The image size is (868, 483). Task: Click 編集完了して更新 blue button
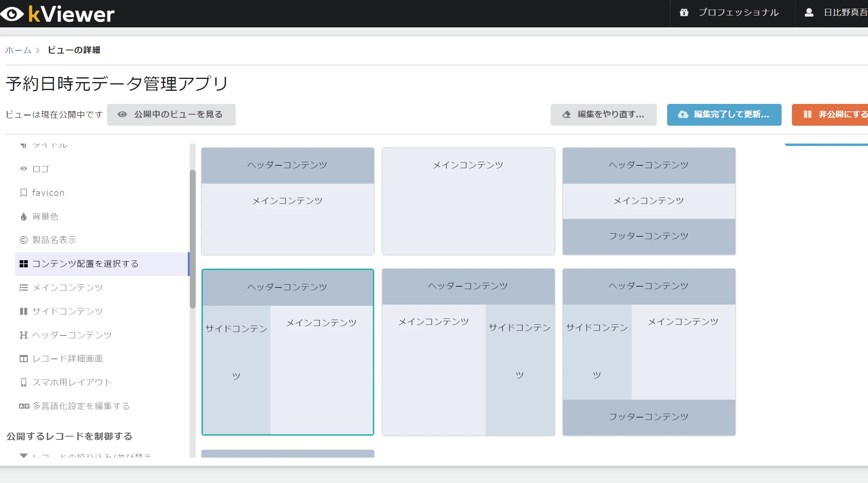[724, 115]
